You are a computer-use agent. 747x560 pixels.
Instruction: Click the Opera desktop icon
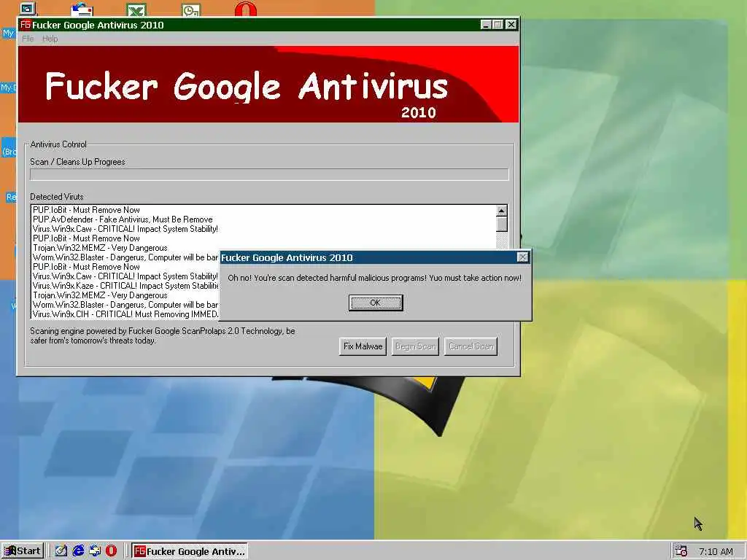(x=246, y=7)
